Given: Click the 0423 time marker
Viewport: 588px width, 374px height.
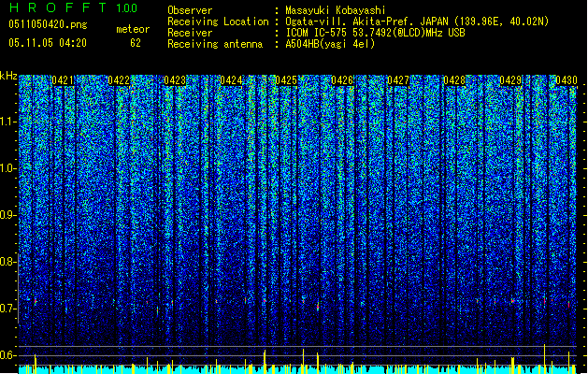Looking at the screenshot, I should 175,80.
